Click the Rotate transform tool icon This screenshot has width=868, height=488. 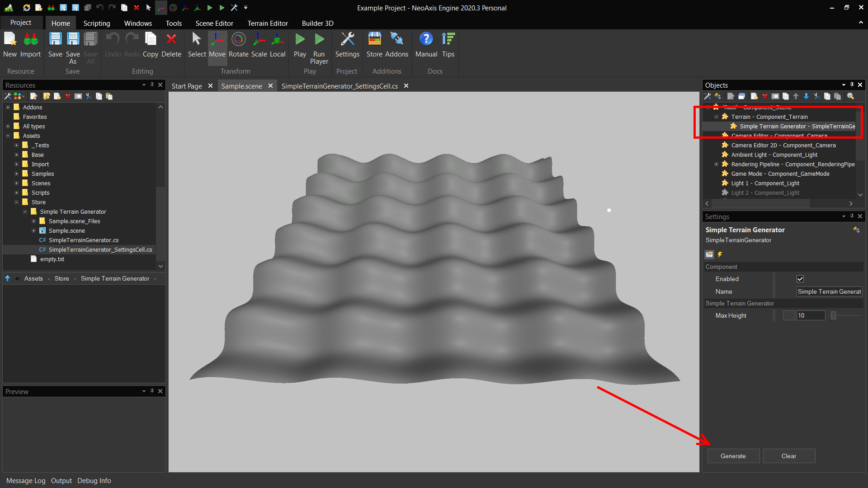(x=238, y=40)
